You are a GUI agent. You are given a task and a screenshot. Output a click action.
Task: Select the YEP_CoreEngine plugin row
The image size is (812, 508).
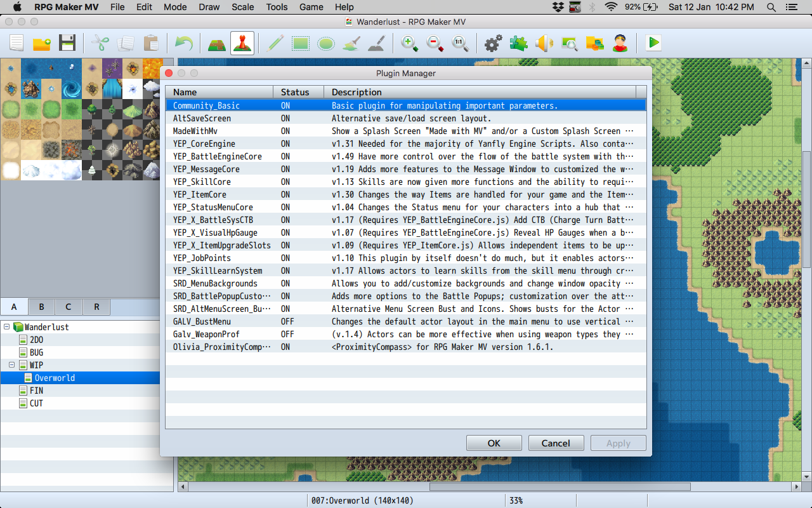[x=406, y=144]
